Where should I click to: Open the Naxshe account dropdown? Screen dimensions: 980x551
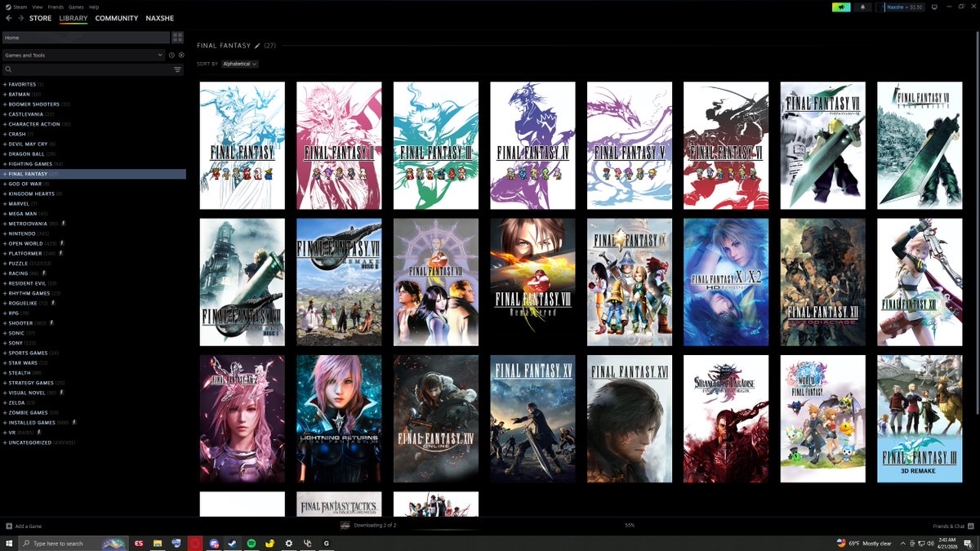pos(904,7)
